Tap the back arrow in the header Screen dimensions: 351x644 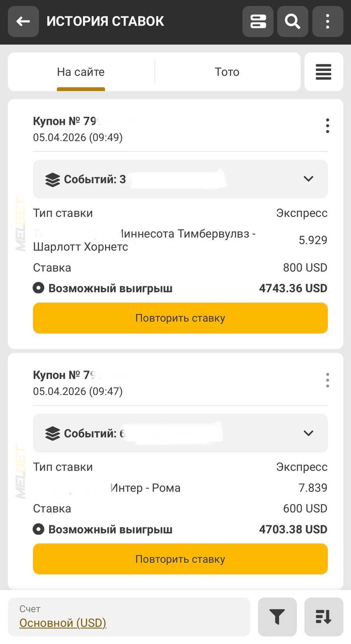click(23, 22)
